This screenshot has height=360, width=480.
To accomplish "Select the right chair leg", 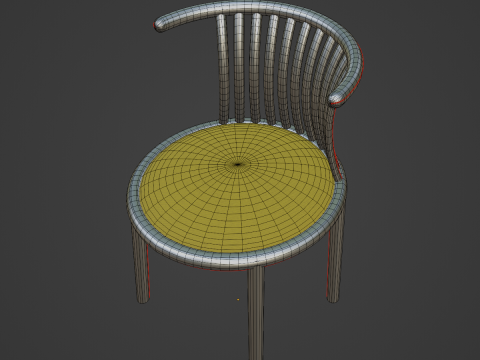I will pos(335,261).
